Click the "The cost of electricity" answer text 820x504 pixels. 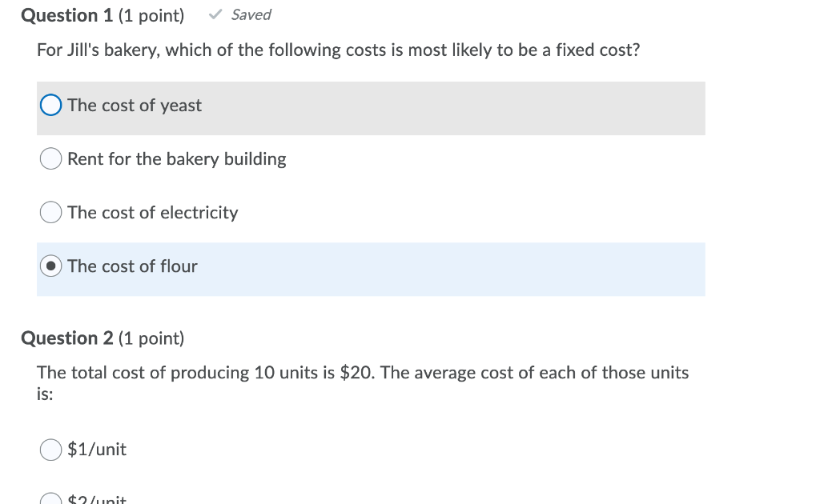coord(153,213)
